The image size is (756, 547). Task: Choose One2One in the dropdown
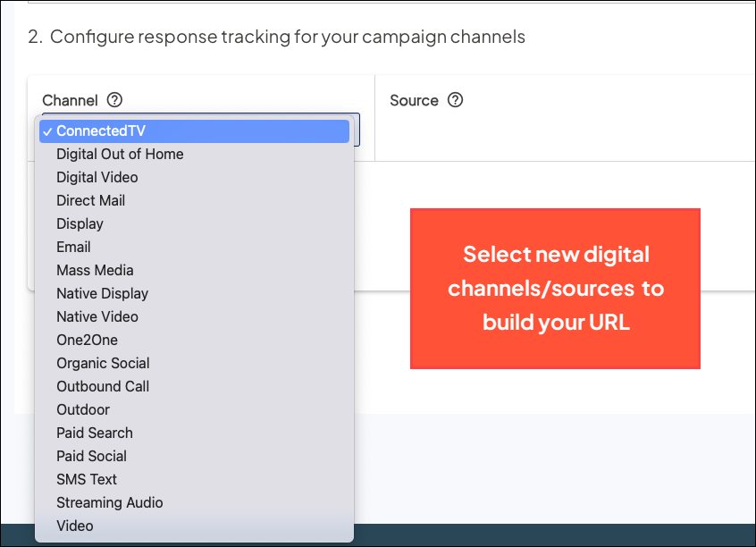[87, 341]
